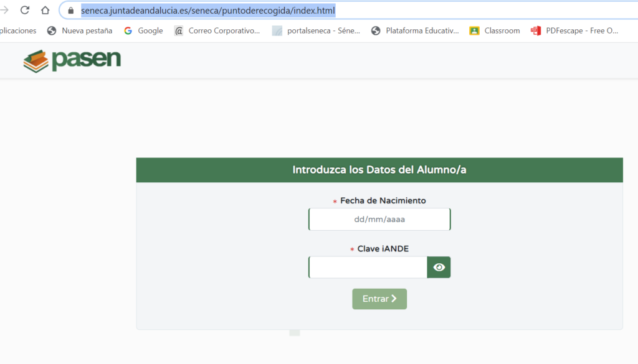Screen dimensions: 638x364
Task: Click the Aplicaciones bookmarks shortcut
Action: 18,31
